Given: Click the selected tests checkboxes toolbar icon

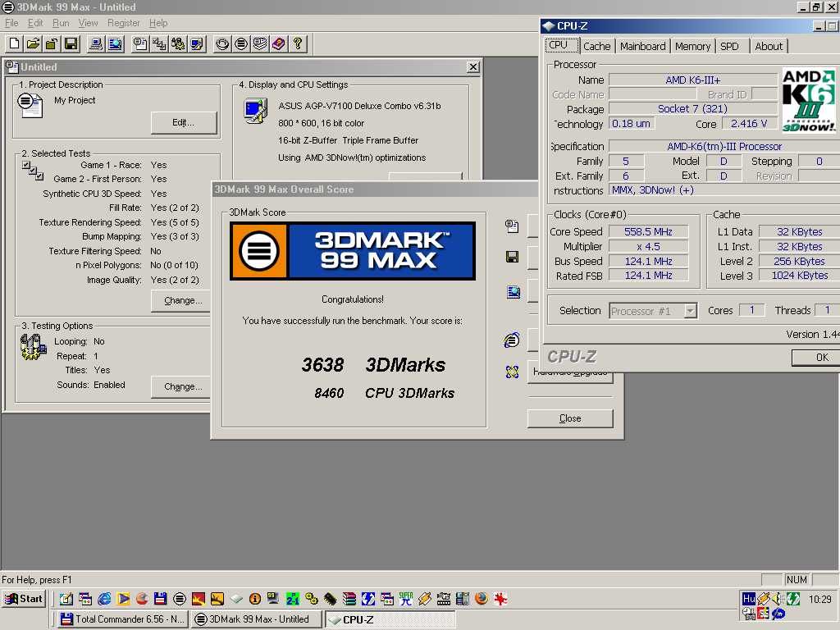Looking at the screenshot, I should pos(159,44).
